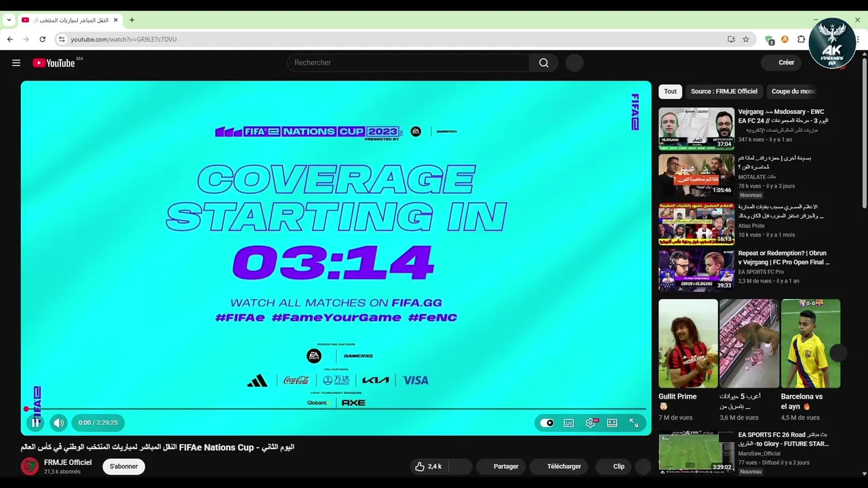Open a new tab with the plus button
This screenshot has height=488, width=868.
[132, 20]
